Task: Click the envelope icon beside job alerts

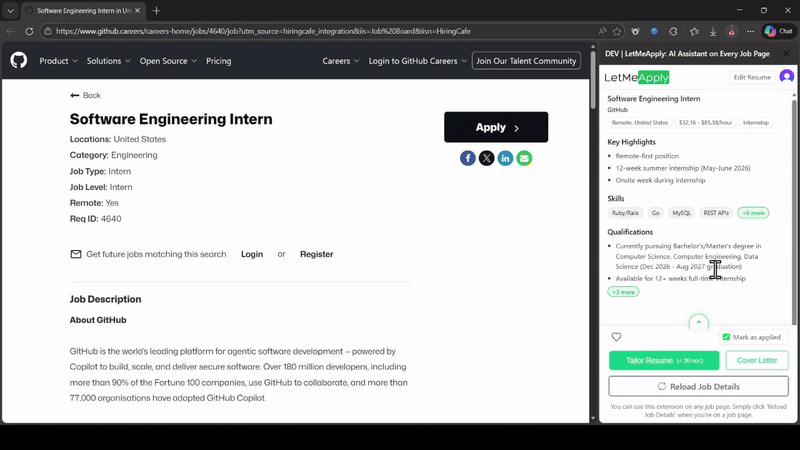Action: [76, 254]
